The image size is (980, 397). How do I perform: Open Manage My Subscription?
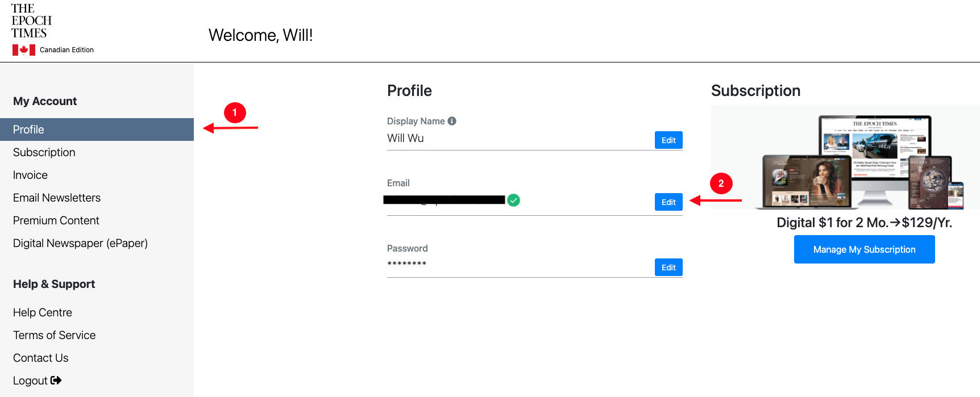point(864,249)
